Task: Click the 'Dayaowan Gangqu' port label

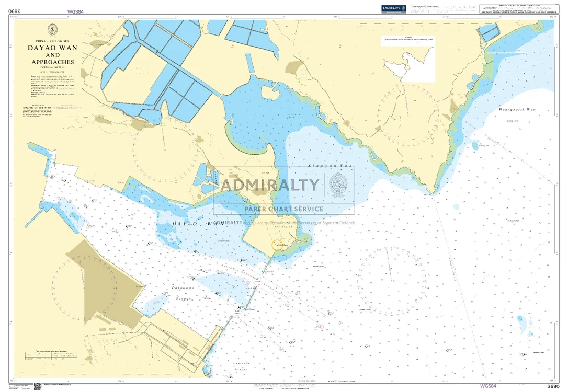Action: tap(183, 294)
